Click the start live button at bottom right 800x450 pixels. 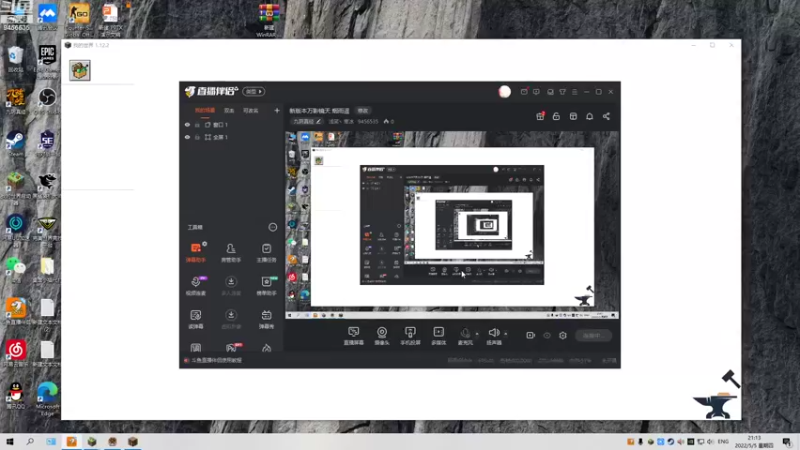[593, 335]
